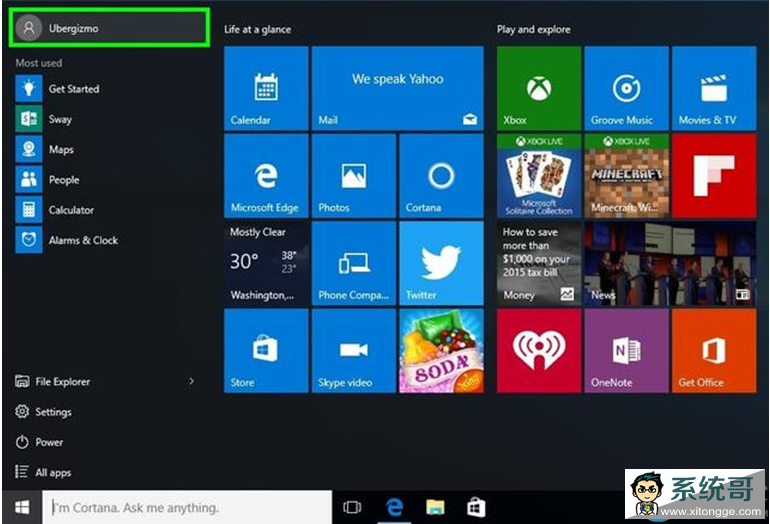Open the Weather tile for Washington
Viewport: 770px width, 524px height.
pos(266,263)
